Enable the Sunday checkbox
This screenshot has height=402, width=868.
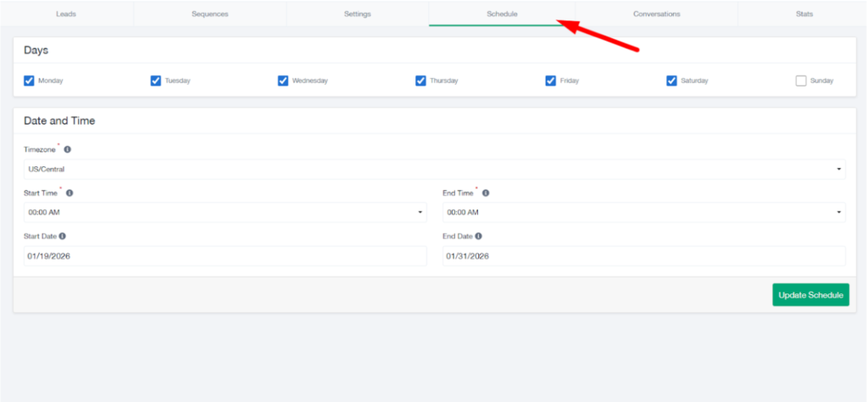[801, 81]
